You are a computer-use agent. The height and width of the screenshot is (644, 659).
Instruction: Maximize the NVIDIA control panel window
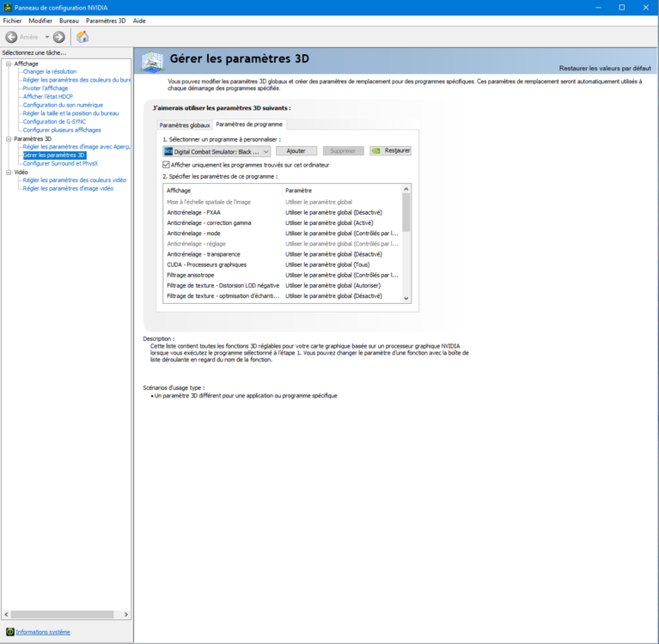coord(622,8)
